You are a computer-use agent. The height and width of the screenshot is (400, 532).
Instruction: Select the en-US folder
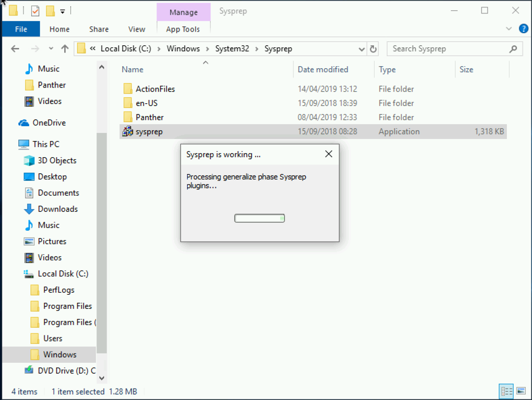(x=147, y=103)
